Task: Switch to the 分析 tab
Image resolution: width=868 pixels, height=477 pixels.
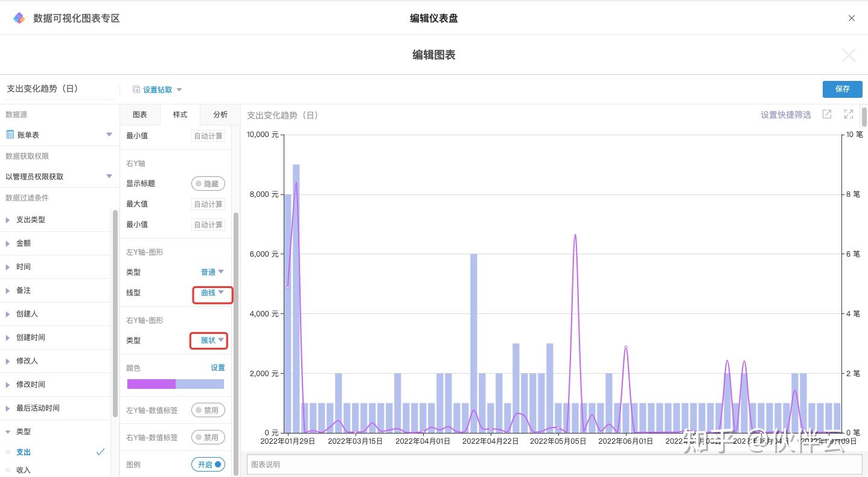Action: point(220,115)
